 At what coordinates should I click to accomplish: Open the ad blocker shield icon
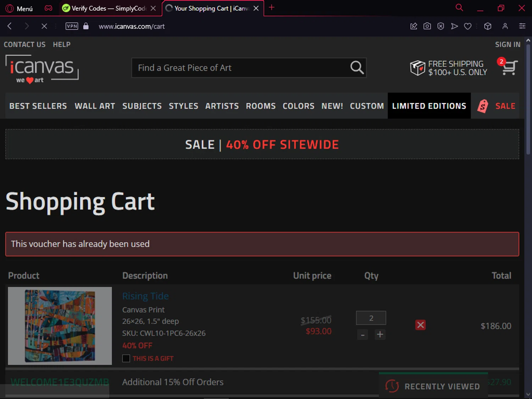440,26
